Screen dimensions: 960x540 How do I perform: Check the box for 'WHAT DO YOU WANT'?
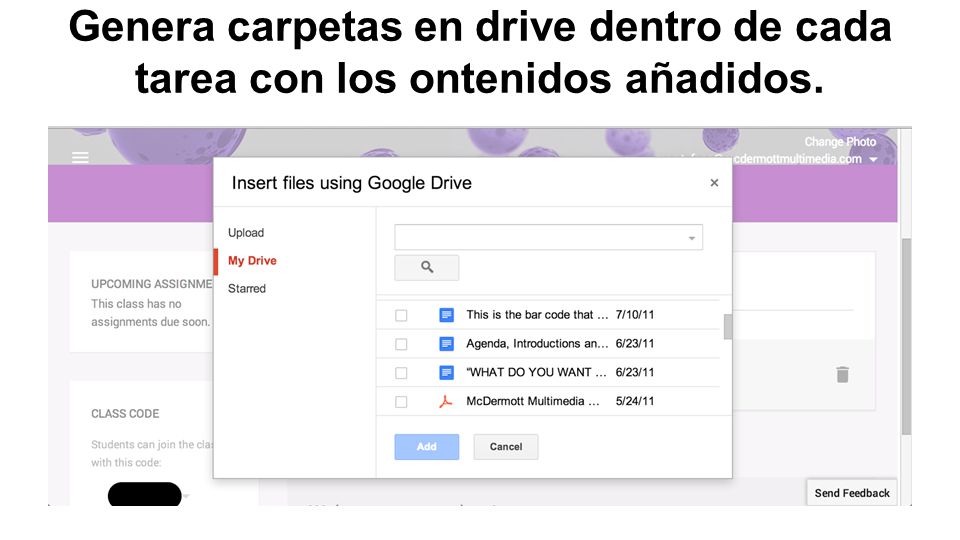click(x=401, y=373)
